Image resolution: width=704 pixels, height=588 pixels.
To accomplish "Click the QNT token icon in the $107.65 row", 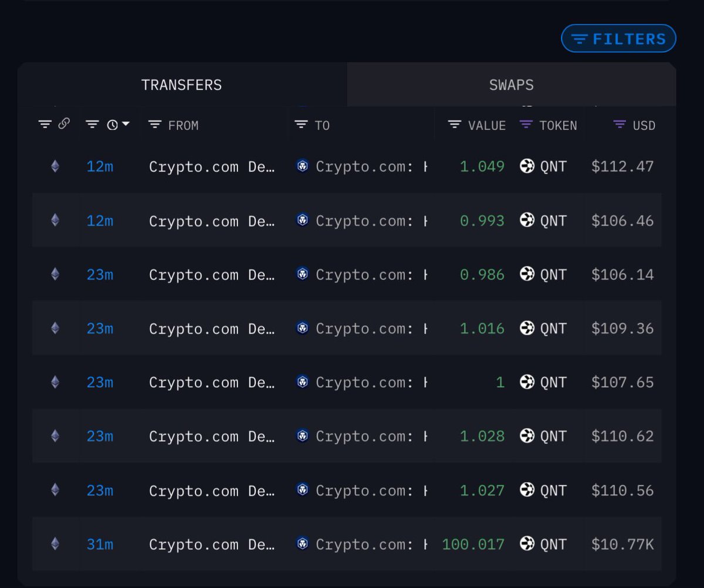I will (527, 382).
